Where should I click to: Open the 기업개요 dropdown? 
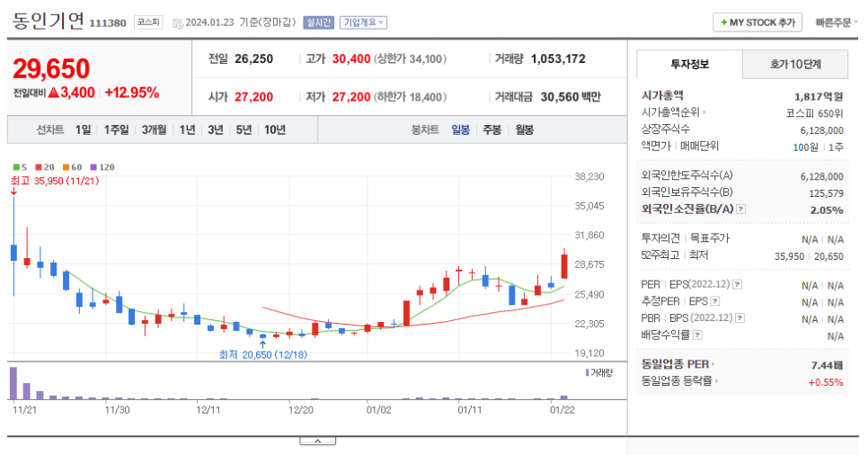click(x=363, y=22)
